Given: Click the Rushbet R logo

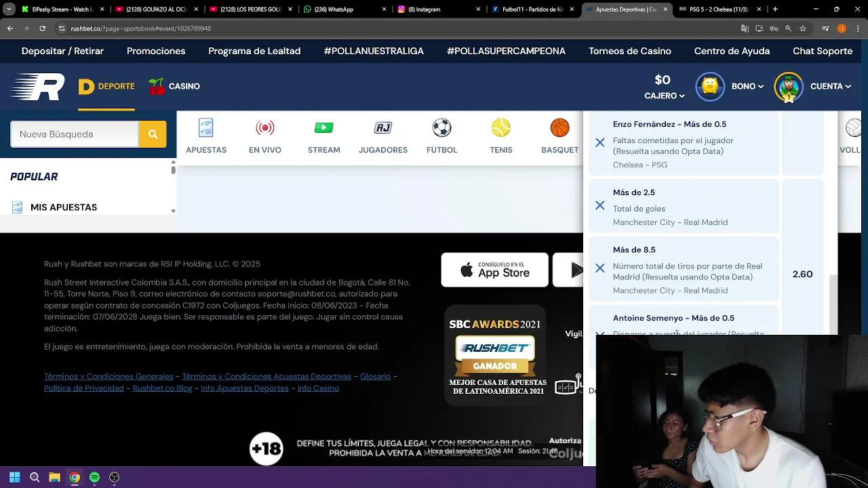Looking at the screenshot, I should click(x=38, y=87).
